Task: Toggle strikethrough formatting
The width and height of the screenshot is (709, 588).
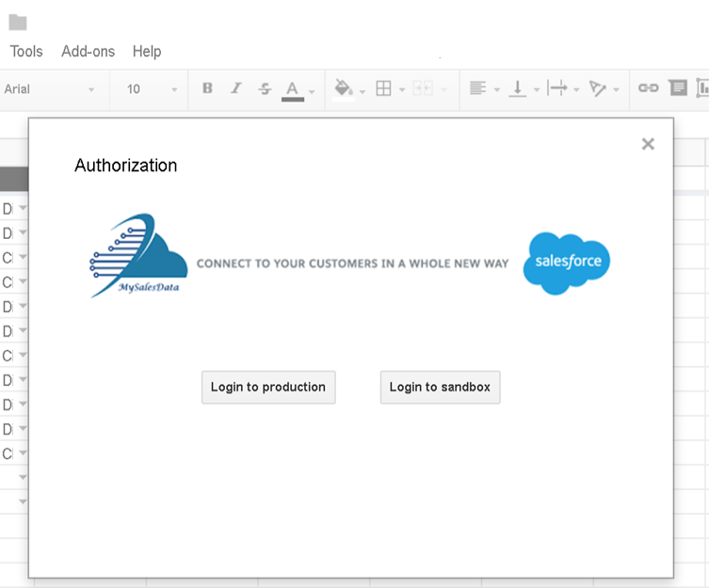Action: 265,88
